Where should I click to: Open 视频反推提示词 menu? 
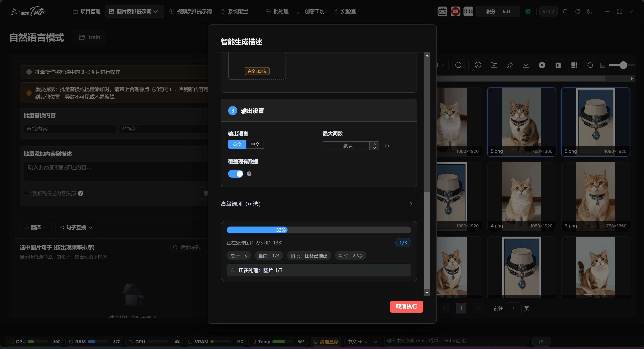click(191, 12)
